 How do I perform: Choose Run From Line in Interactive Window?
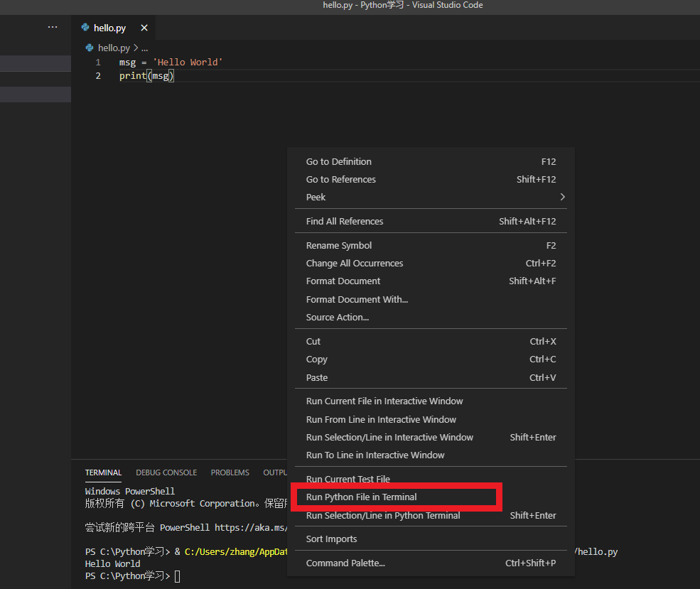pos(431,419)
